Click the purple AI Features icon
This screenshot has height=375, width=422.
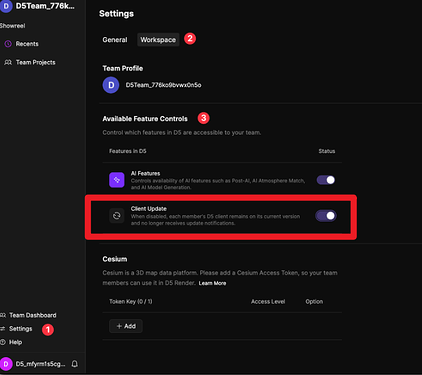(117, 180)
